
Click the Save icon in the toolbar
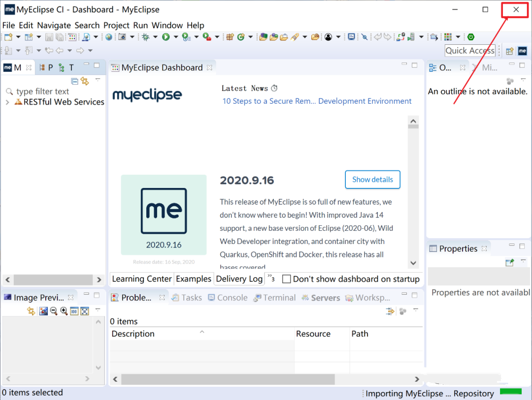(x=49, y=37)
